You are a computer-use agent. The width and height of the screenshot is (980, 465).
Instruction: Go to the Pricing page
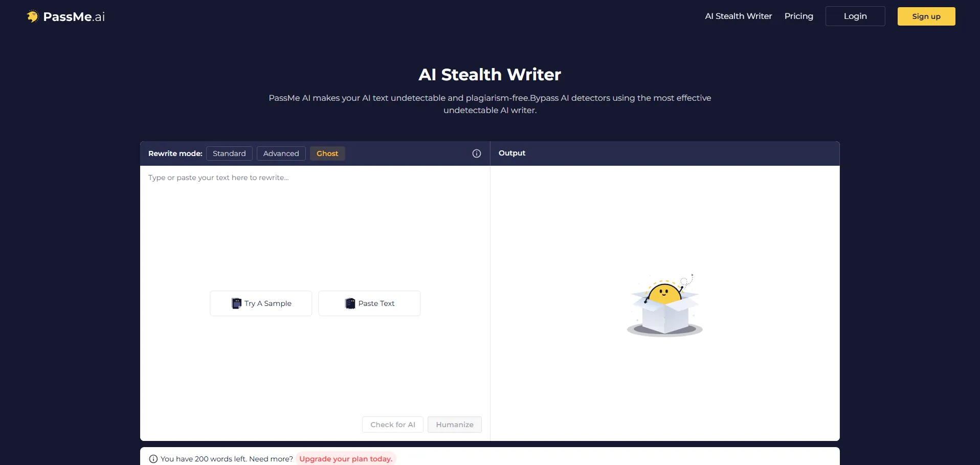pyautogui.click(x=798, y=16)
